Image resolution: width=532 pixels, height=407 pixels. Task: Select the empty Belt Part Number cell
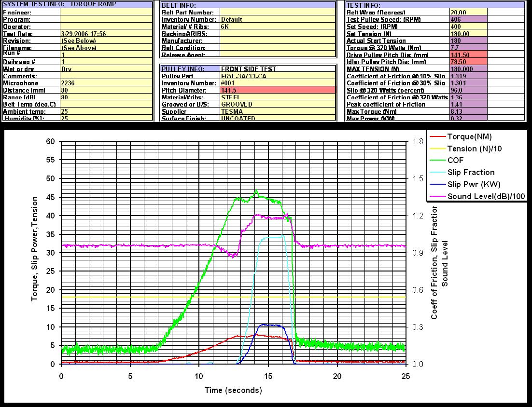coord(277,13)
